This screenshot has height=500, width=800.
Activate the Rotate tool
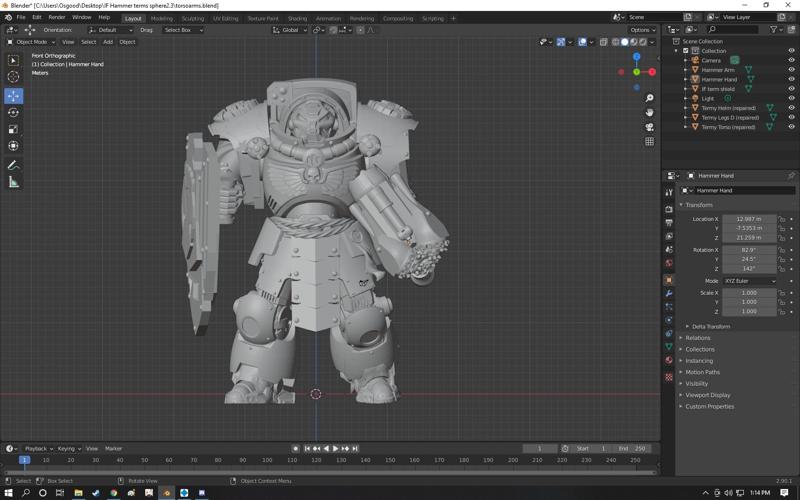pyautogui.click(x=13, y=113)
